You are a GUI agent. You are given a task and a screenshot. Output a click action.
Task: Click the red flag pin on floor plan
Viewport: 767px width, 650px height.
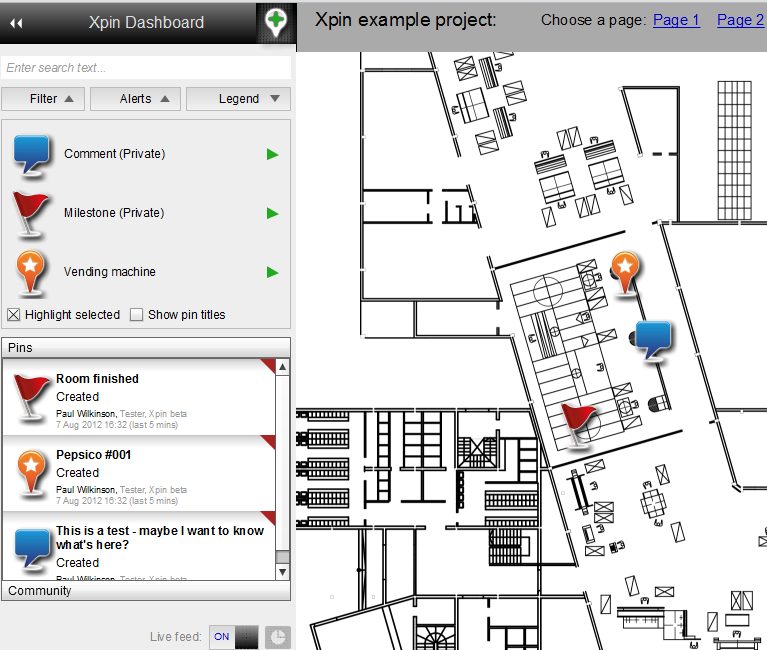[577, 424]
